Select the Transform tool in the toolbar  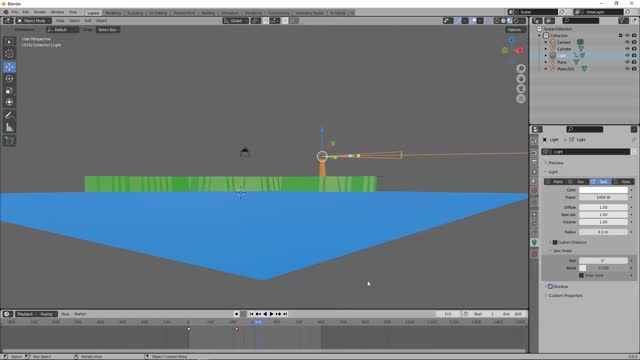(x=9, y=102)
